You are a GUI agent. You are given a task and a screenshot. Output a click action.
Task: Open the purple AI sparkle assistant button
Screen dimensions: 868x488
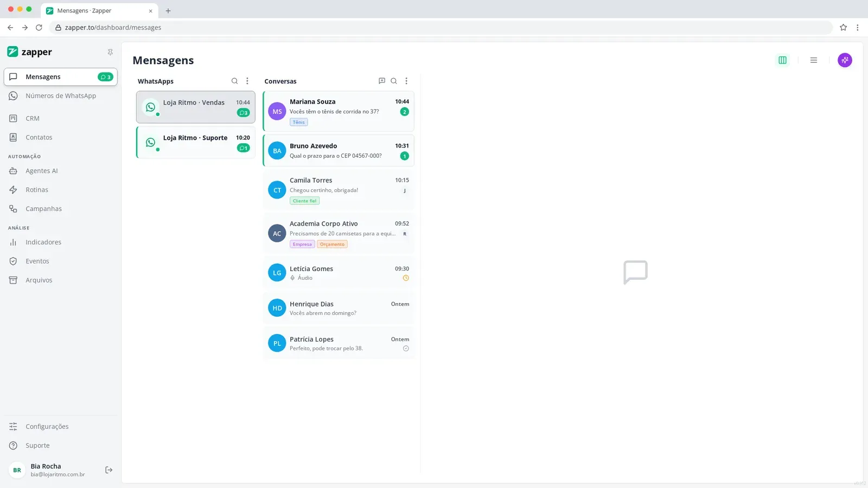pos(845,60)
